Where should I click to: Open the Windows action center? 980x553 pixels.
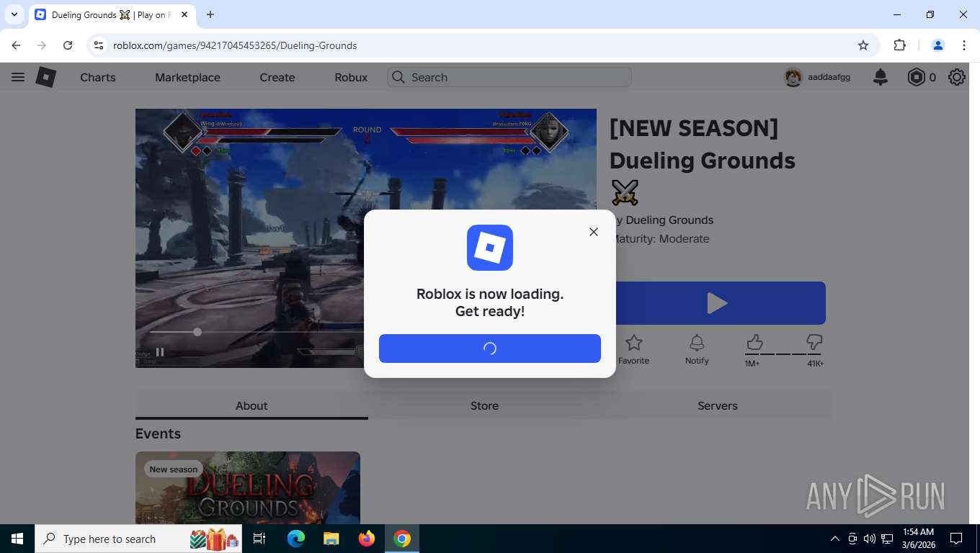956,539
